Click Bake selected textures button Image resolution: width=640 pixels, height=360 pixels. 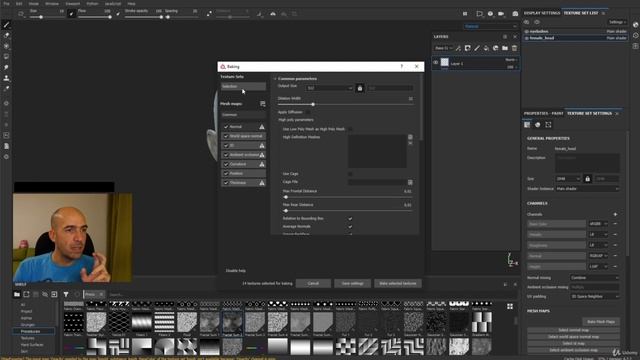398,284
